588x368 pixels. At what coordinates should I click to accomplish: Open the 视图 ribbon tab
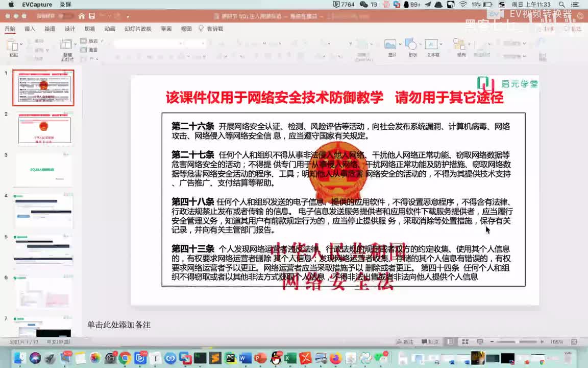186,29
